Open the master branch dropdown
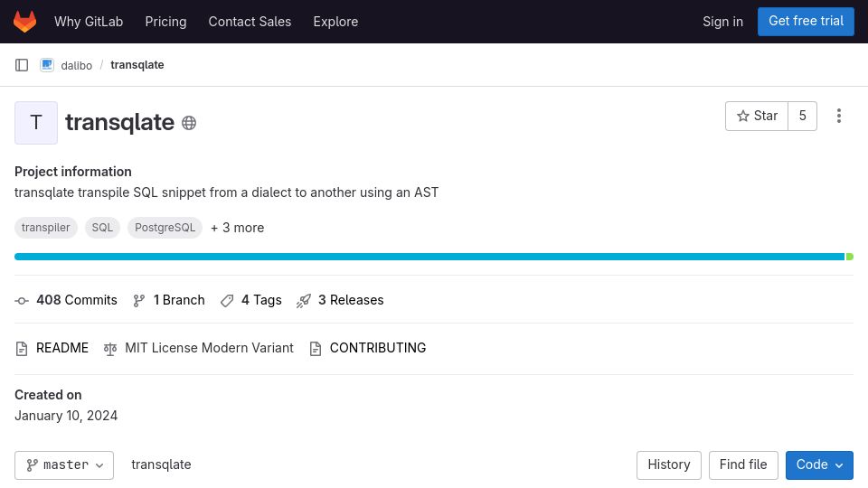The height and width of the screenshot is (488, 868). [x=64, y=465]
